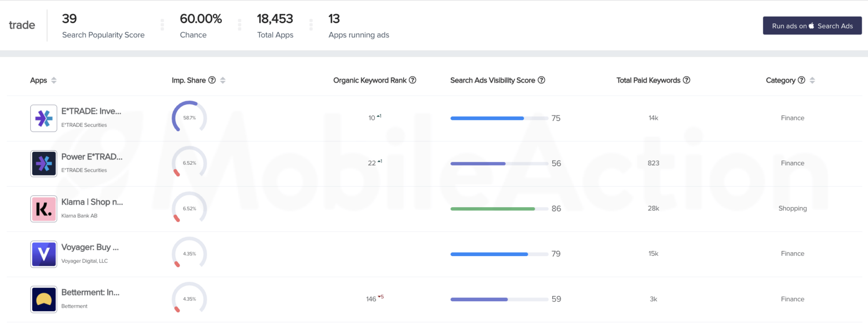This screenshot has width=868, height=323.
Task: Open the Voyager app icon
Action: point(44,254)
